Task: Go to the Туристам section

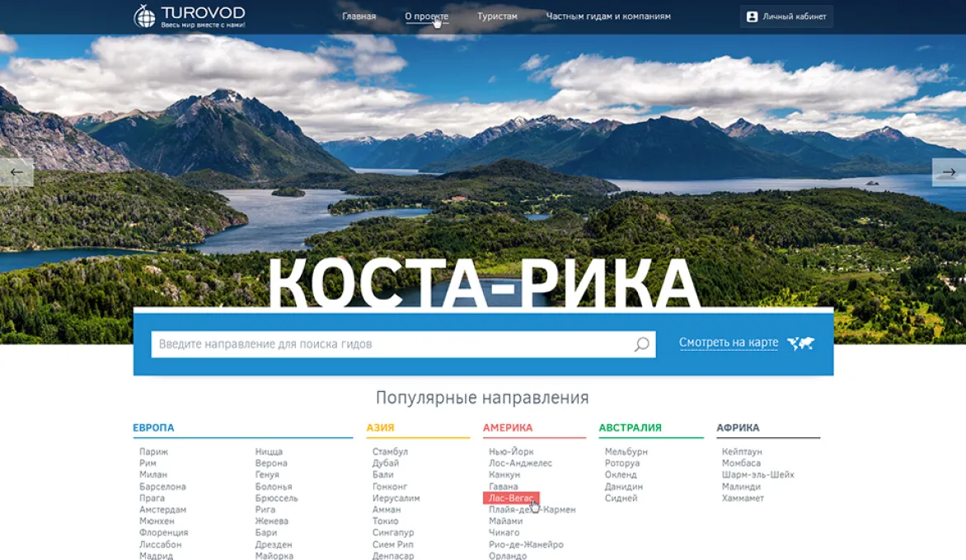Action: (497, 16)
